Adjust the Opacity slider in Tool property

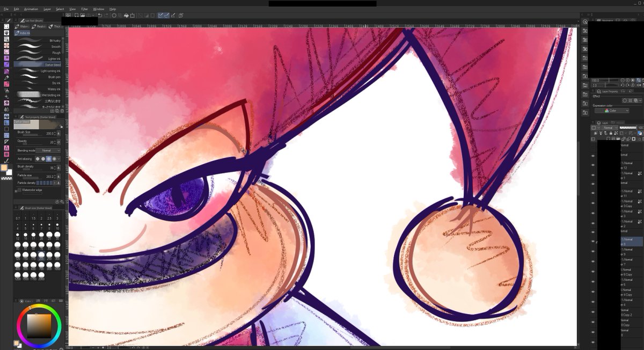pos(32,143)
